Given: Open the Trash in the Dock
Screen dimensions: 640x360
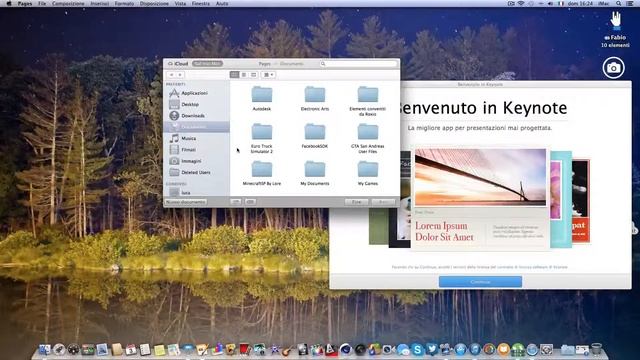Looking at the screenshot, I should [x=596, y=349].
